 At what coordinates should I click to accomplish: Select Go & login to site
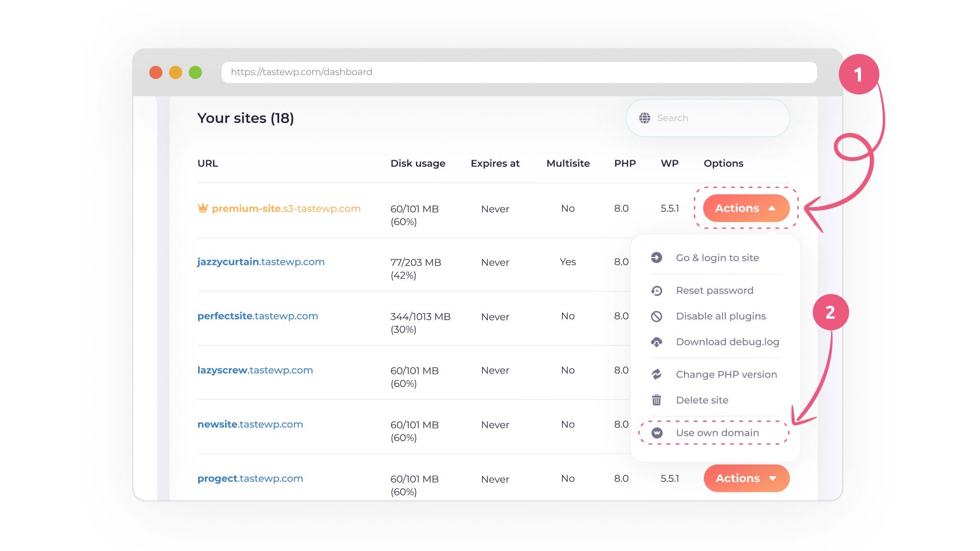(717, 258)
